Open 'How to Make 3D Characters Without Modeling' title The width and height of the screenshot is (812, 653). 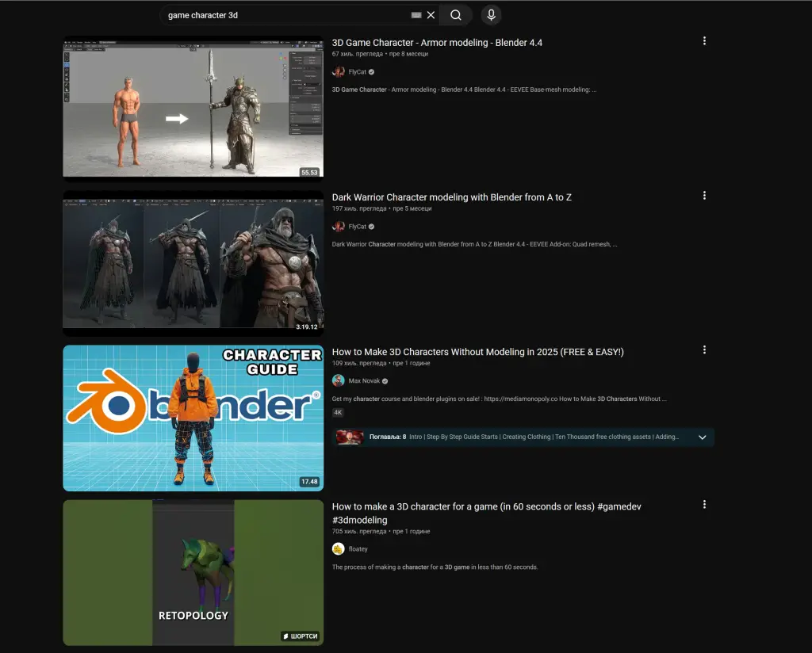click(x=477, y=352)
